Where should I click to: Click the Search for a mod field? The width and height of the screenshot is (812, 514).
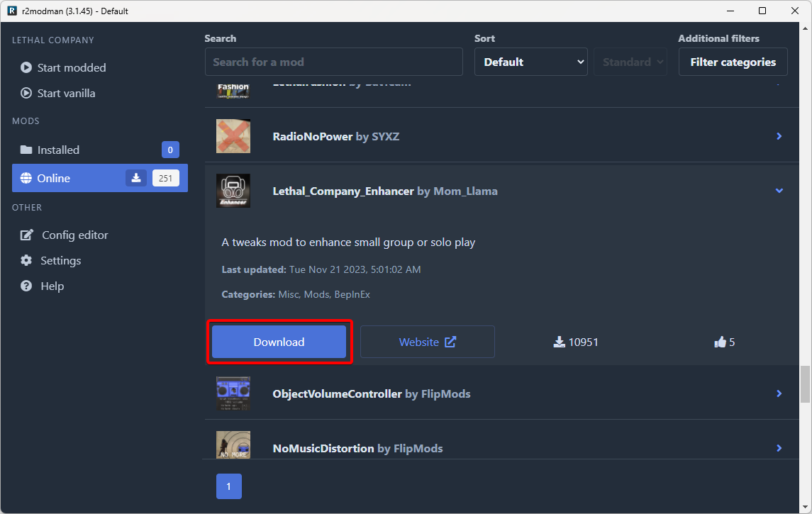(x=333, y=62)
